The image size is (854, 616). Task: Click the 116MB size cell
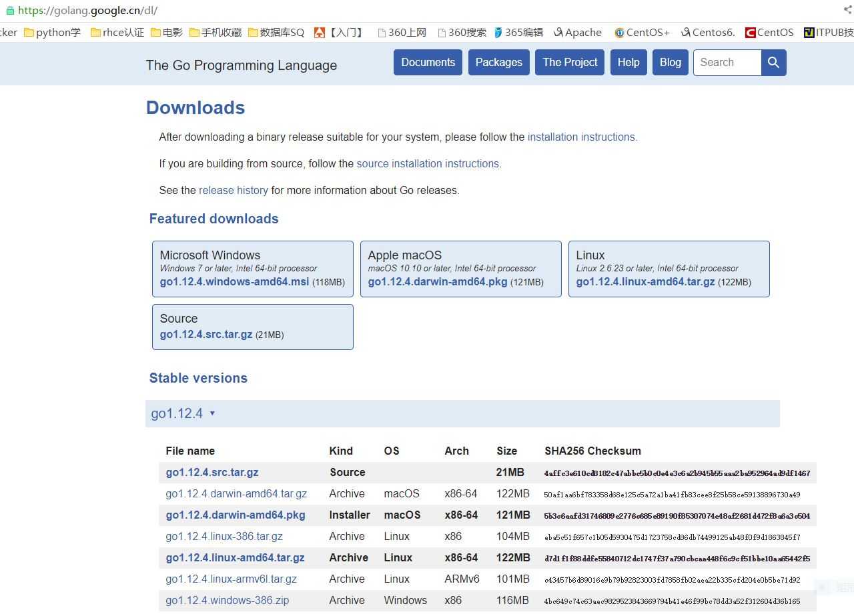(513, 600)
